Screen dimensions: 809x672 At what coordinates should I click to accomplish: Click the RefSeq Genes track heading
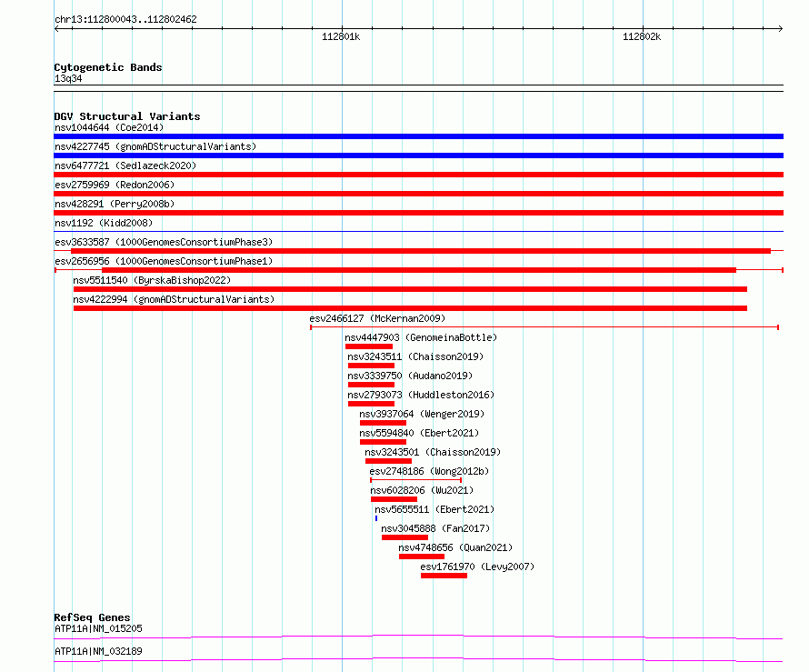pos(92,617)
